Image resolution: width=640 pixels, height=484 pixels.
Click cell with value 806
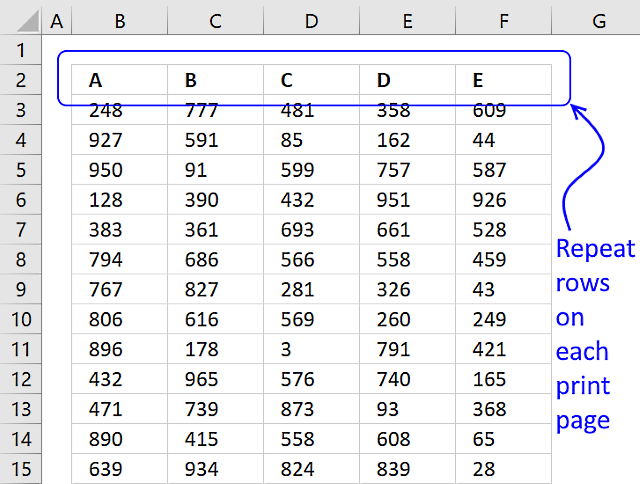pos(120,319)
